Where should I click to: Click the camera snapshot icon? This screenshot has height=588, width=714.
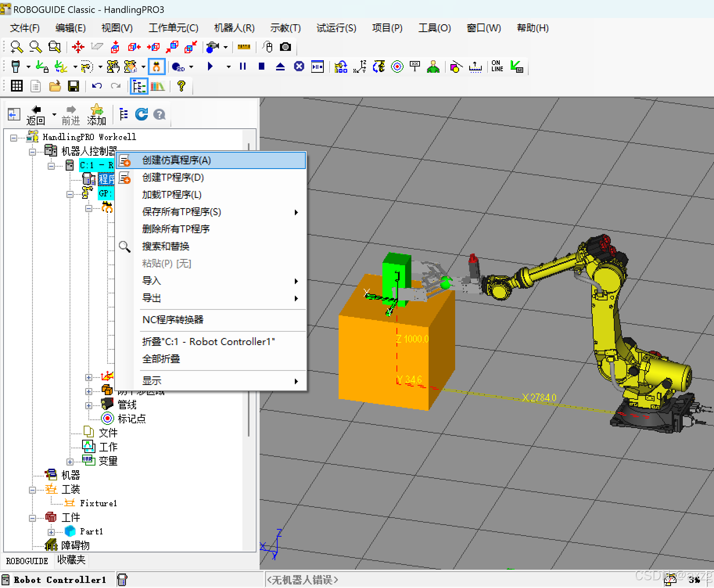285,47
